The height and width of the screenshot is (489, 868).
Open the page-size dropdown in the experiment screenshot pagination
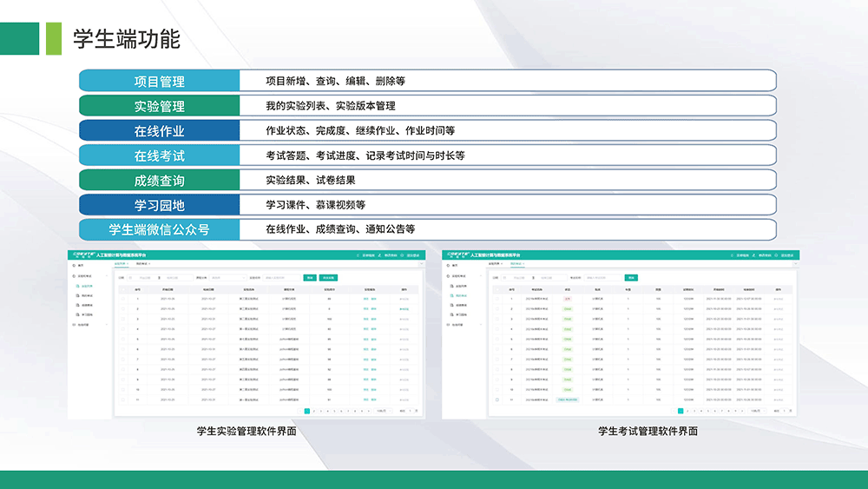pyautogui.click(x=383, y=411)
